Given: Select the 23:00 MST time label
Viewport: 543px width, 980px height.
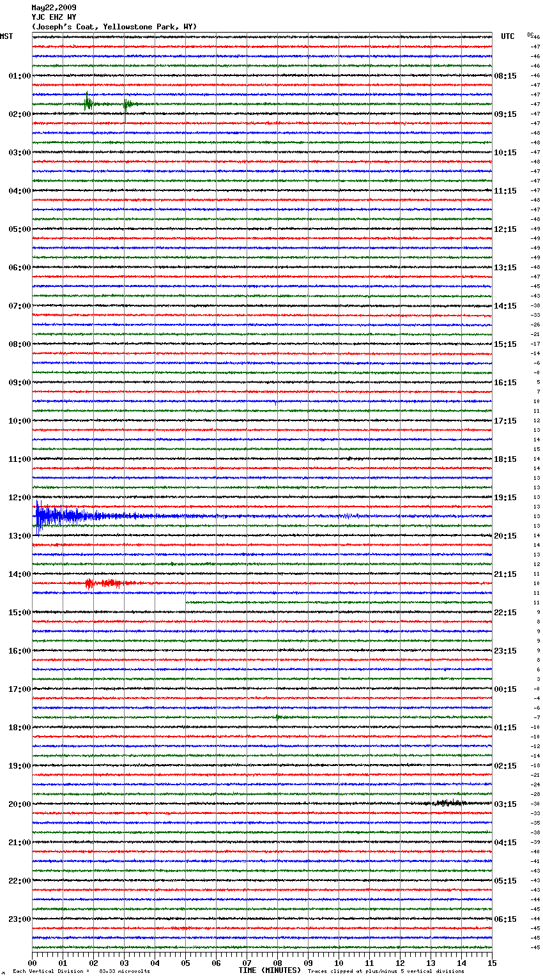Looking at the screenshot, I should (20, 919).
